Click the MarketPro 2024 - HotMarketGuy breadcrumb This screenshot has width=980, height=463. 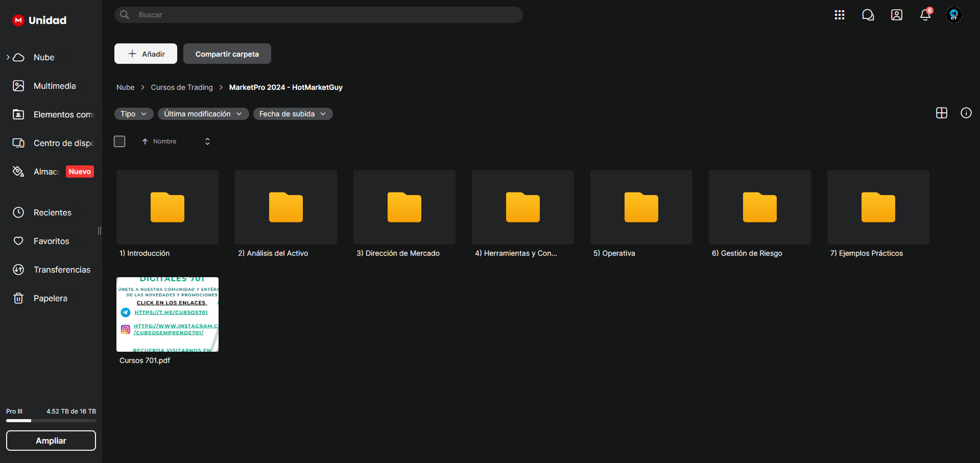[x=286, y=87]
